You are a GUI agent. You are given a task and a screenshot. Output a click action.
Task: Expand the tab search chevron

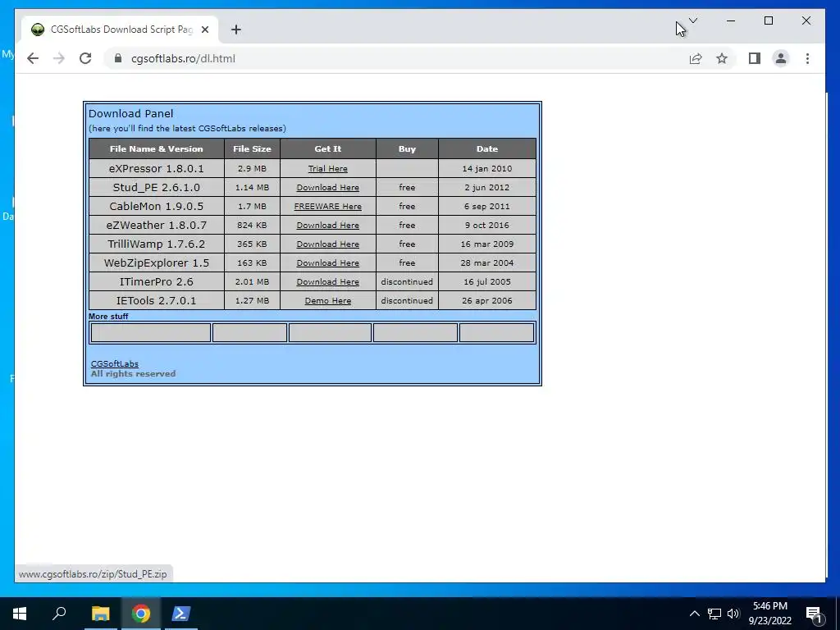point(692,21)
